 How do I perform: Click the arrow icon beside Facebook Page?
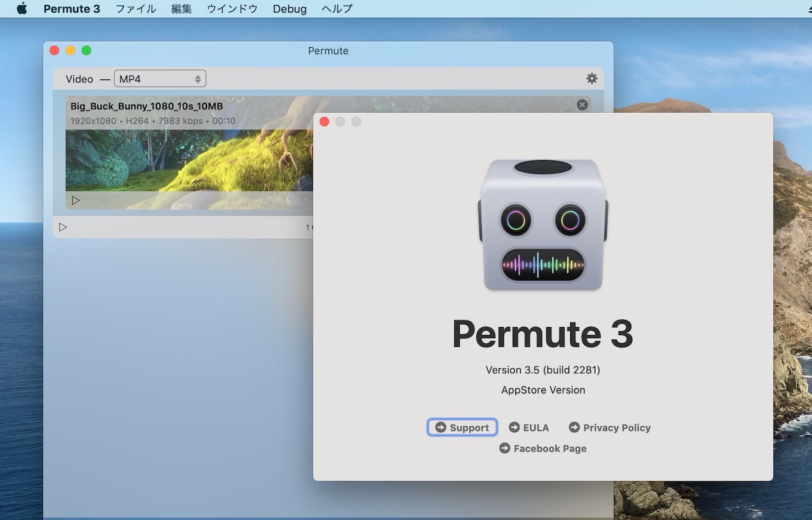(505, 448)
